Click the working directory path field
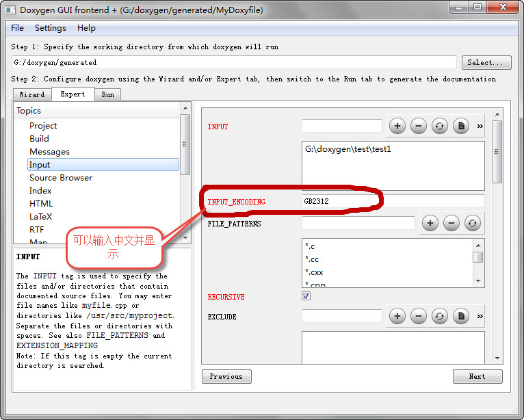The width and height of the screenshot is (524, 420). click(x=234, y=62)
